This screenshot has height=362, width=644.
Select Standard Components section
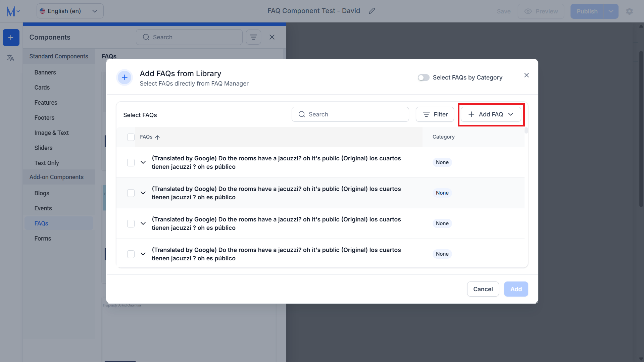point(59,56)
